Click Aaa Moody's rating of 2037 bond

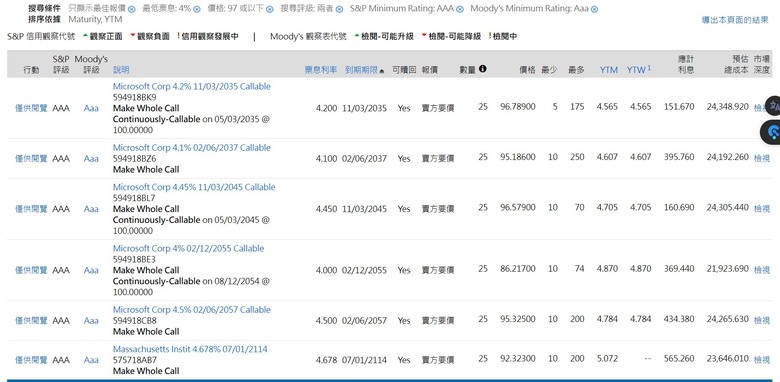click(x=91, y=159)
